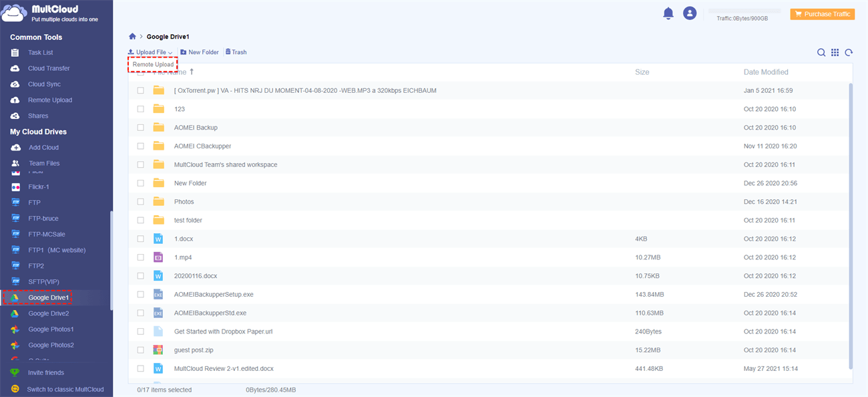Click the Google Drive2 icon
The image size is (868, 397).
(x=15, y=313)
